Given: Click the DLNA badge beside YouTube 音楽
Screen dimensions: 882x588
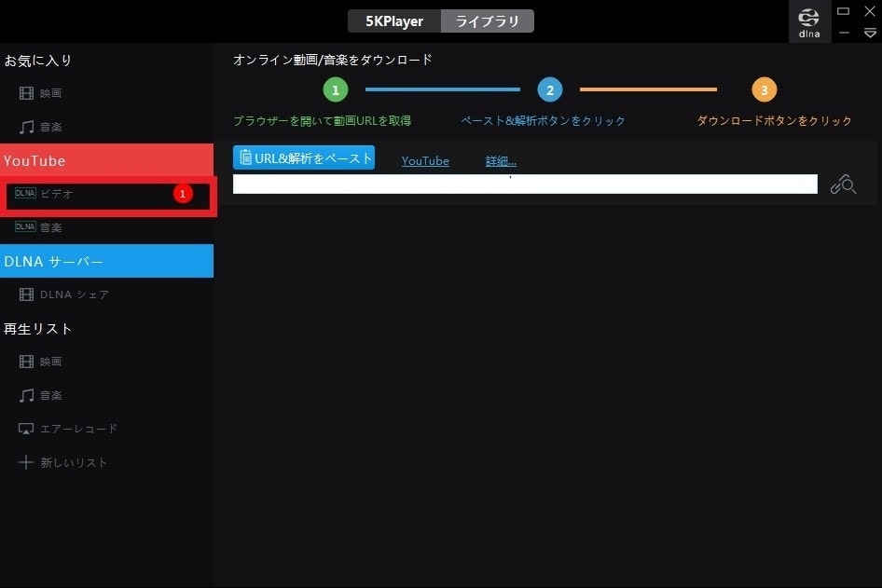Looking at the screenshot, I should (25, 226).
